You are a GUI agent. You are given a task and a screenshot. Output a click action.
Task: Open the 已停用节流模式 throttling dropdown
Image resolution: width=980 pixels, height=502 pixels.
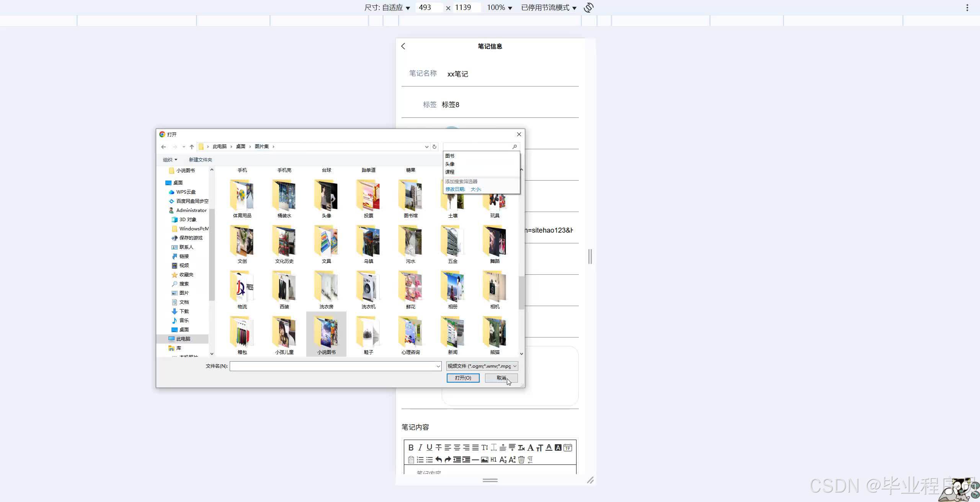click(549, 8)
